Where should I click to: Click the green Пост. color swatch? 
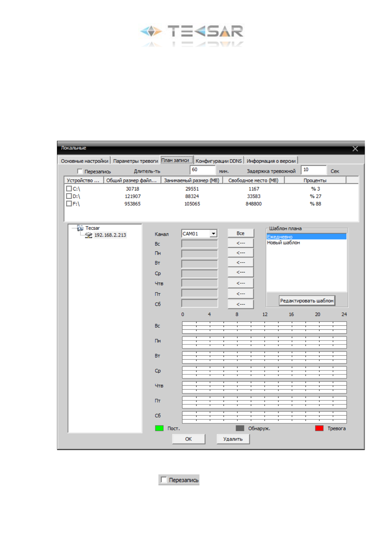tap(159, 428)
